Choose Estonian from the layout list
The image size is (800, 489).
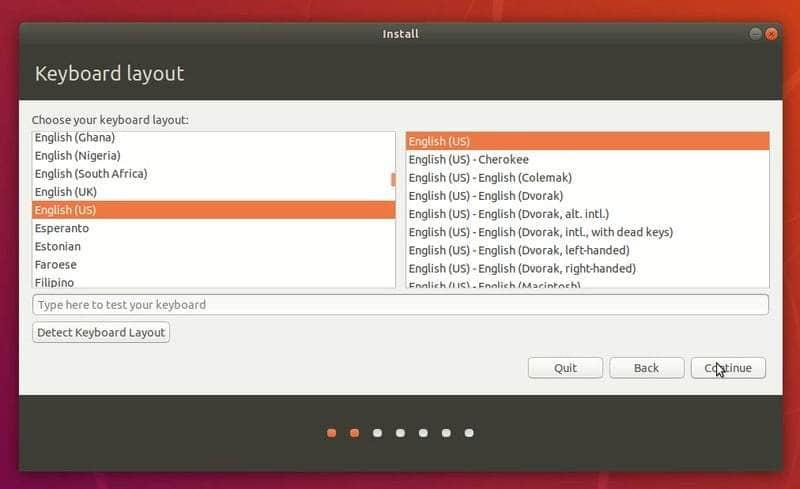click(58, 246)
